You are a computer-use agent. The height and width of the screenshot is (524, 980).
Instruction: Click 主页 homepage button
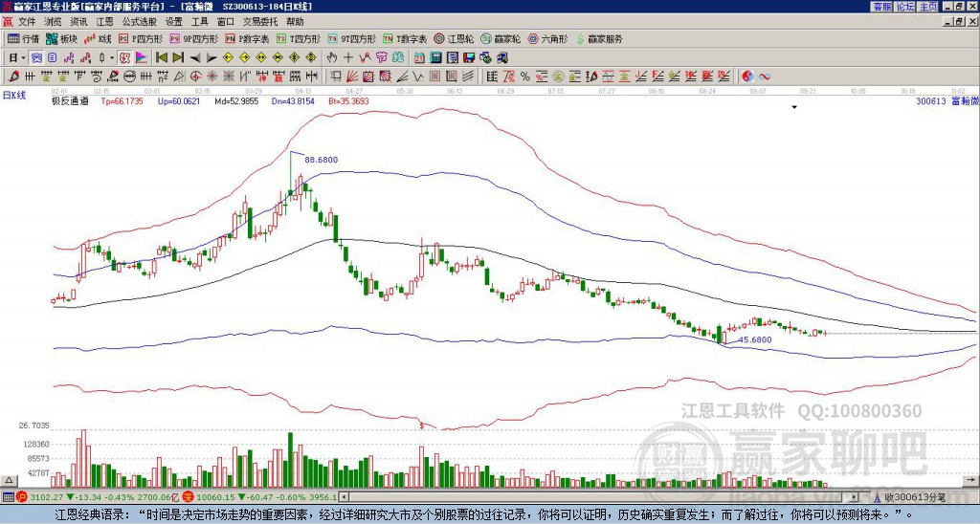[928, 7]
